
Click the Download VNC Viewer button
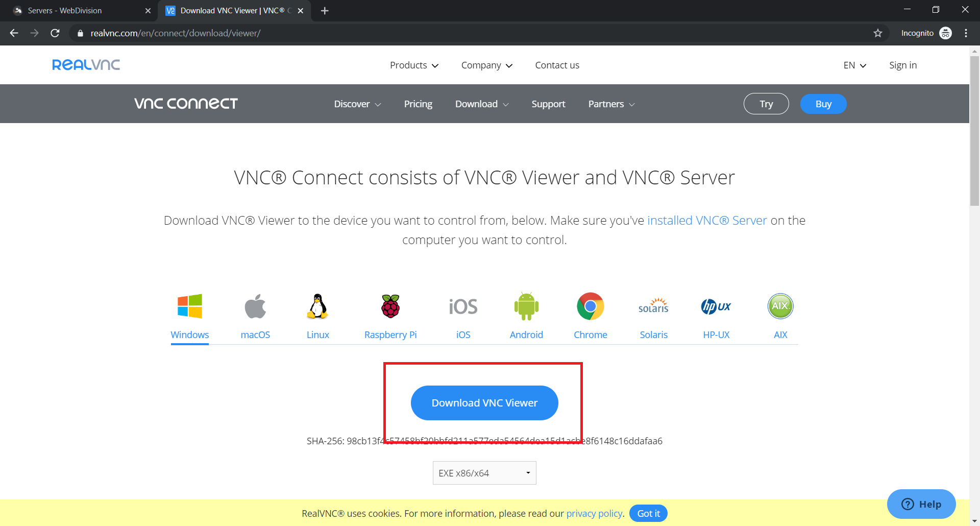(484, 403)
